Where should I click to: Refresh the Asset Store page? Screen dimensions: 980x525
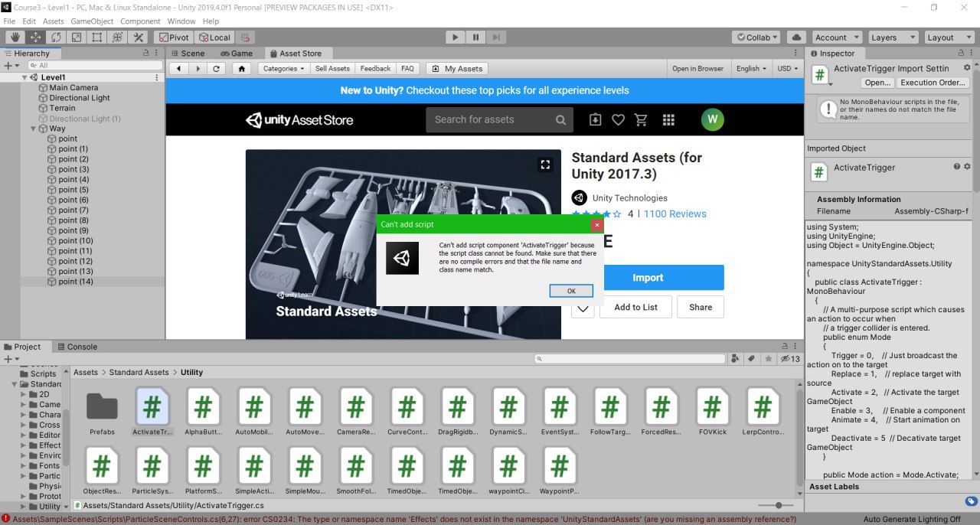point(216,68)
